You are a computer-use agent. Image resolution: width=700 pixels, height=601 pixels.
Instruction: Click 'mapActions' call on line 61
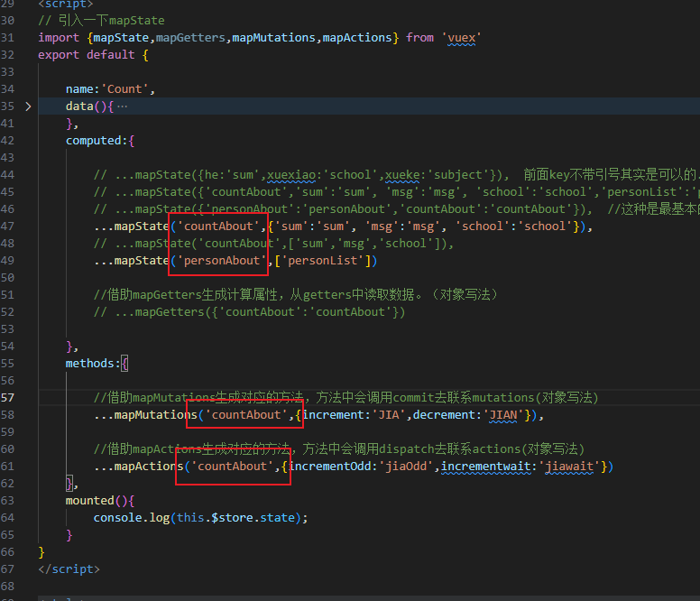[149, 467]
